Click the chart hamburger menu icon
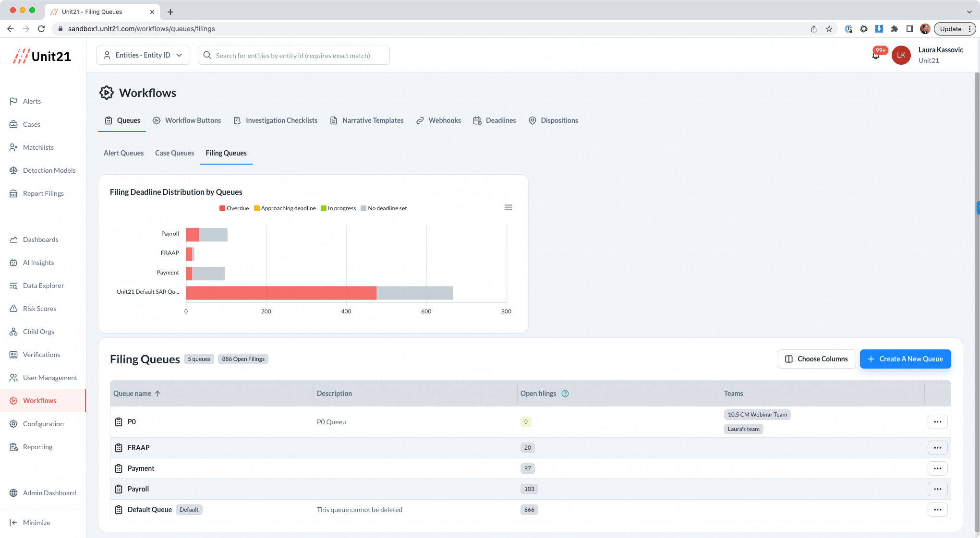The height and width of the screenshot is (538, 980). [x=508, y=207]
